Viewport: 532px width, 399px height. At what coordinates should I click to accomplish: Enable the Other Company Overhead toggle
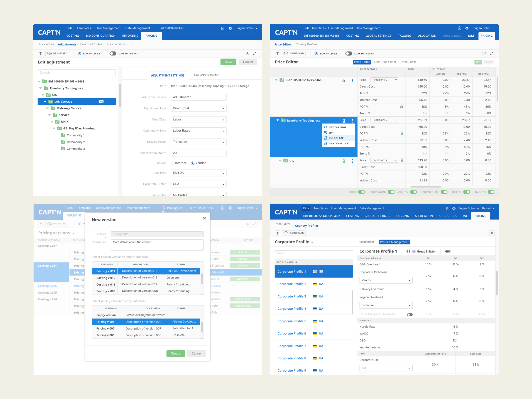410,315
